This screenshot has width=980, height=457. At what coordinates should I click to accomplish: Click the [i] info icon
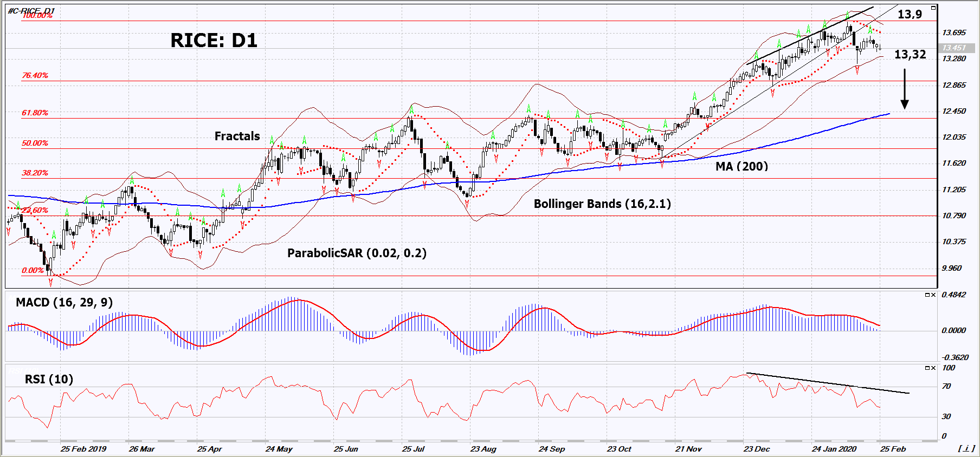pyautogui.click(x=966, y=448)
